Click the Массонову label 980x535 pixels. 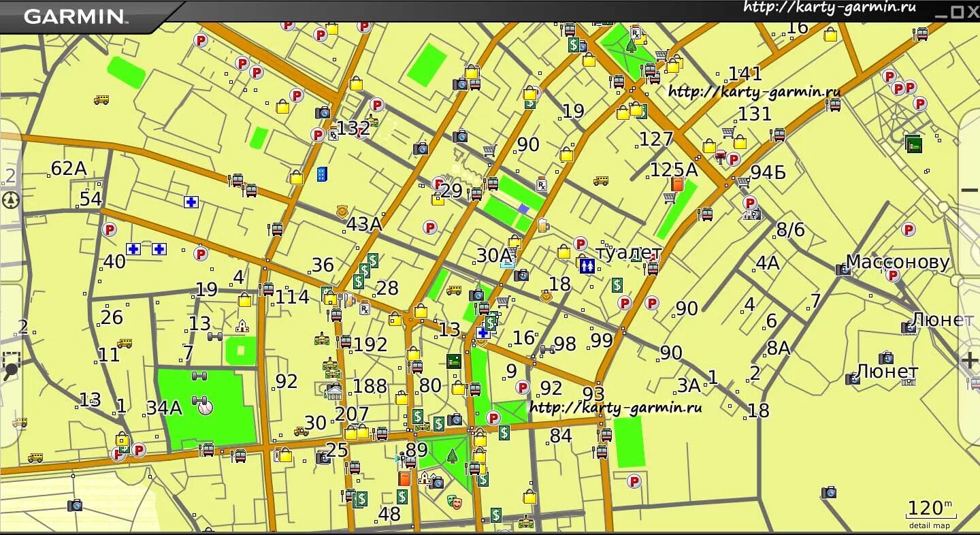[898, 262]
